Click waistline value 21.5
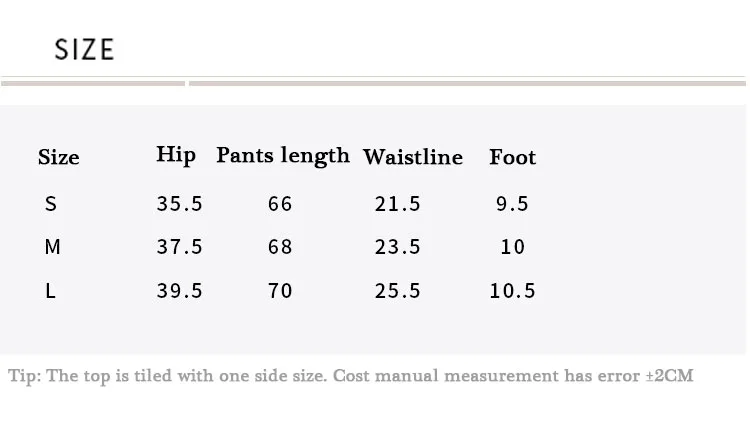The width and height of the screenshot is (750, 437). point(397,204)
